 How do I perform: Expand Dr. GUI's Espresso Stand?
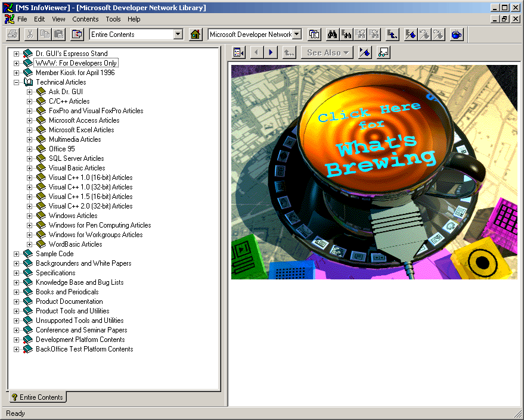click(16, 54)
